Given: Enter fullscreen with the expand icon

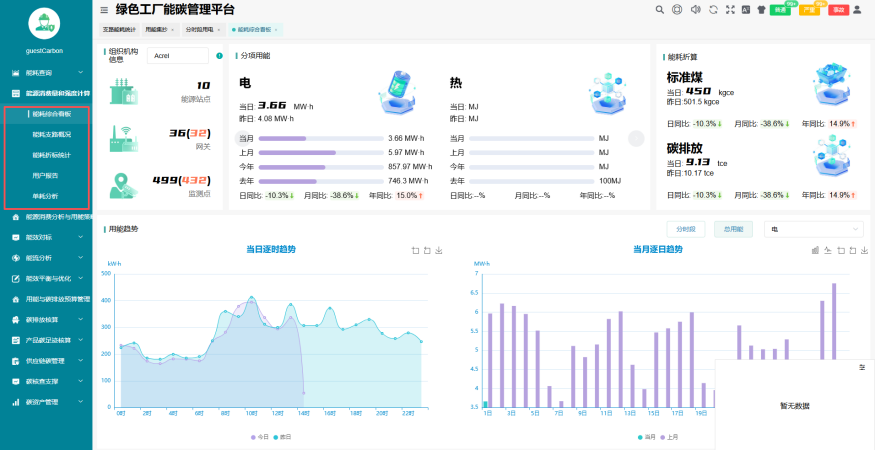Looking at the screenshot, I should click(730, 9).
